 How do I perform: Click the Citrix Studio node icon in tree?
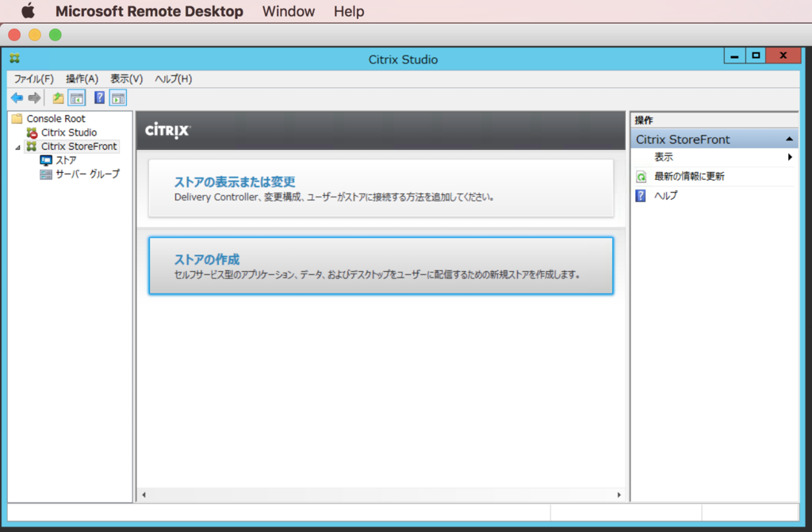click(32, 132)
